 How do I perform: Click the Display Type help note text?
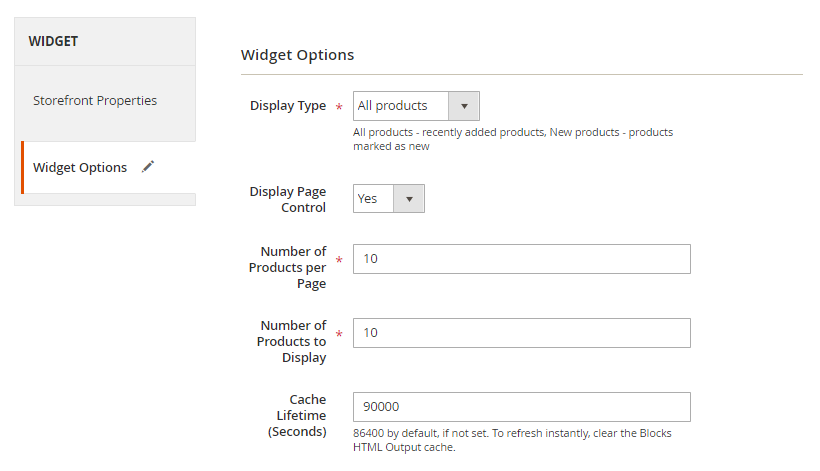pos(512,139)
